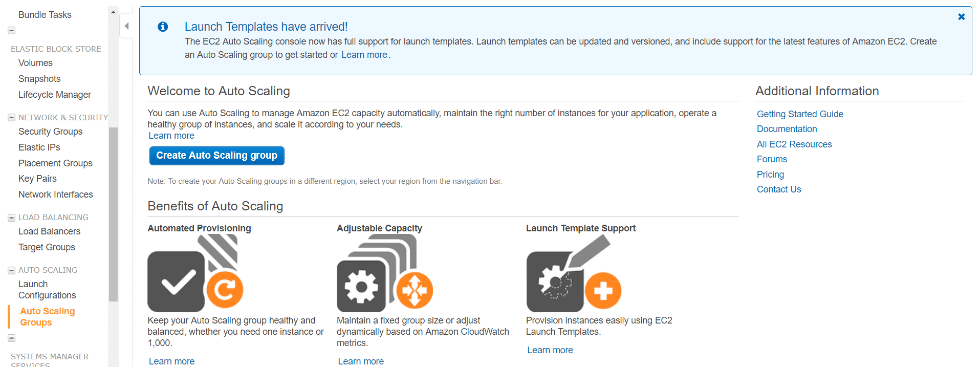Click the Automated Provisioning checkmark illustration
Image resolution: width=980 pixels, height=367 pixels.
[195, 273]
